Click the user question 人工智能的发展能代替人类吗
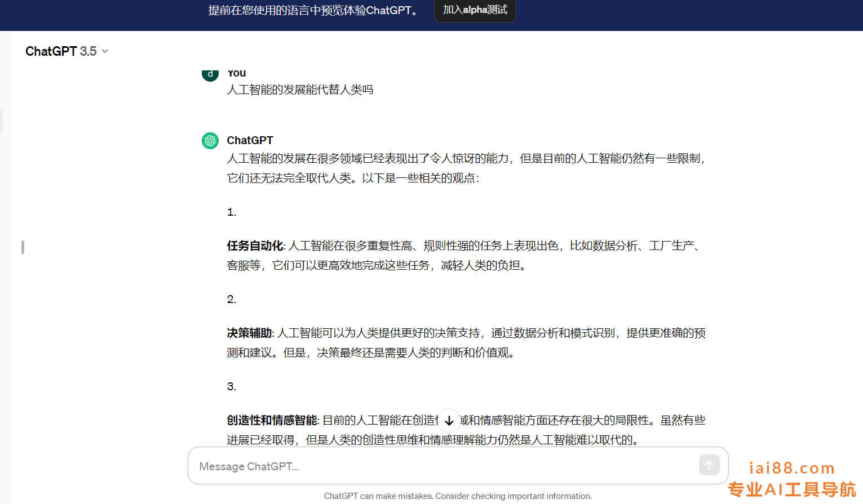The image size is (863, 504). click(300, 90)
